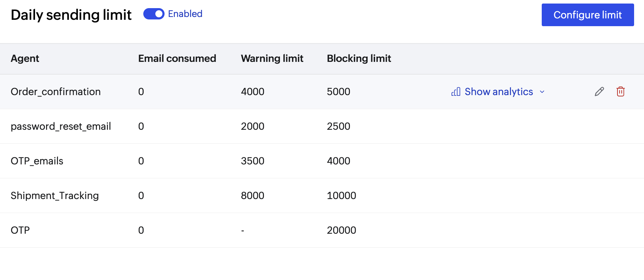Select the Shipment_Tracking agent row
Image resolution: width=644 pixels, height=280 pixels.
54,196
